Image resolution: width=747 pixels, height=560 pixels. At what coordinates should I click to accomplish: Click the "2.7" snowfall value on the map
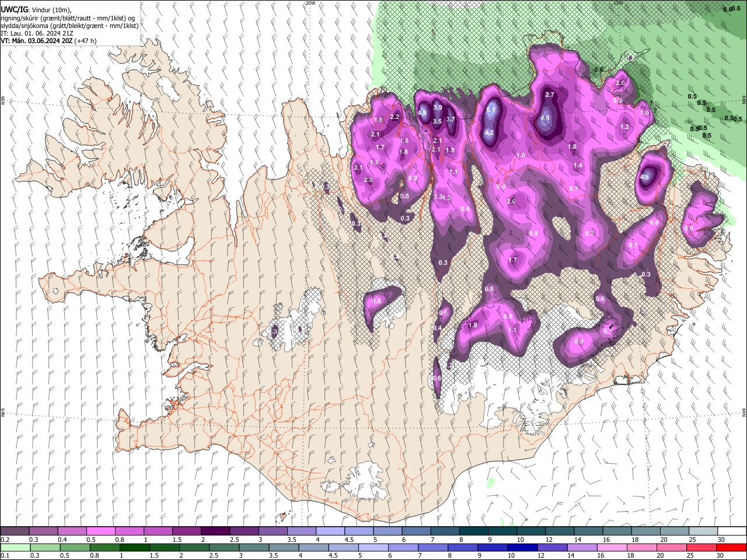(x=549, y=94)
